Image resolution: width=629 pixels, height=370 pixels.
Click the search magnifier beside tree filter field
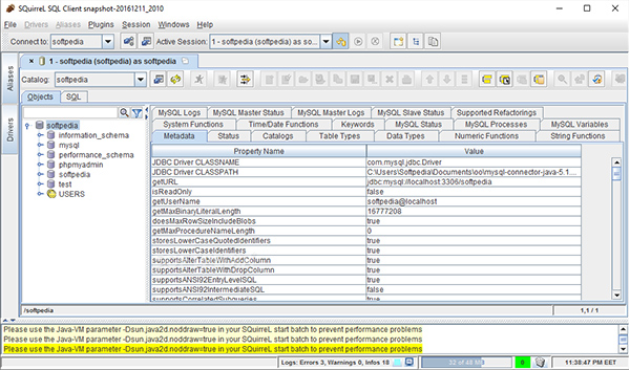(x=124, y=113)
